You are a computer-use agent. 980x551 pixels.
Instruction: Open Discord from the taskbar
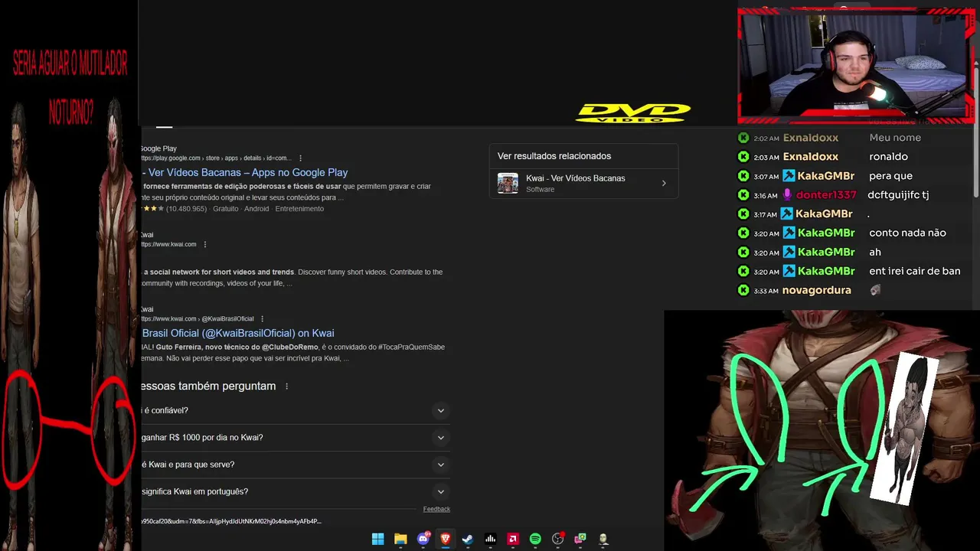[x=423, y=539]
